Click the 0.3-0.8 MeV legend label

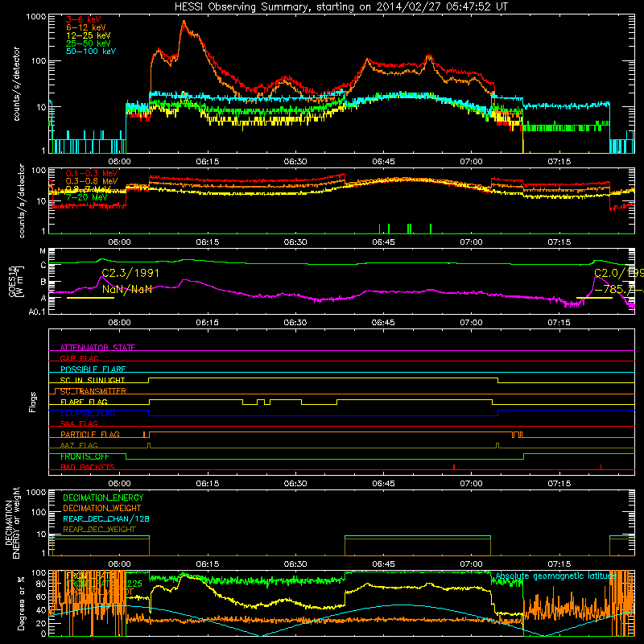click(x=92, y=181)
